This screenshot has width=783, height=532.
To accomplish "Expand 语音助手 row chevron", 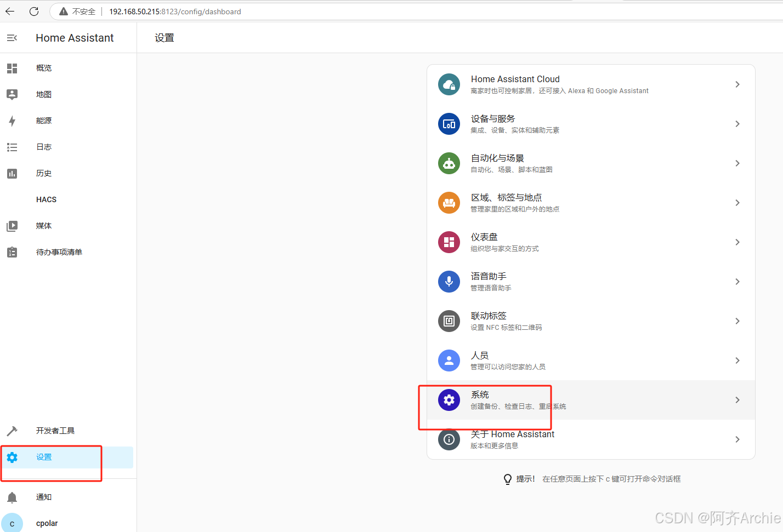I will 737,282.
